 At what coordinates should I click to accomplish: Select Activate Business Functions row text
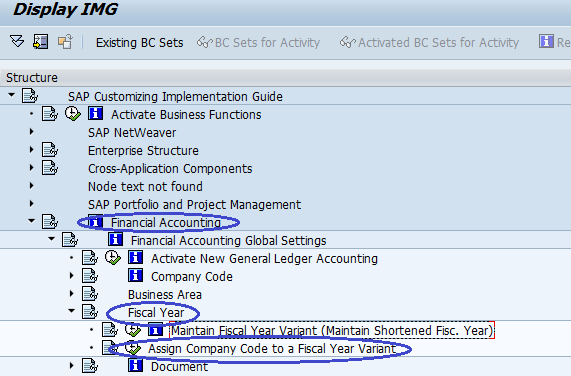click(x=186, y=115)
